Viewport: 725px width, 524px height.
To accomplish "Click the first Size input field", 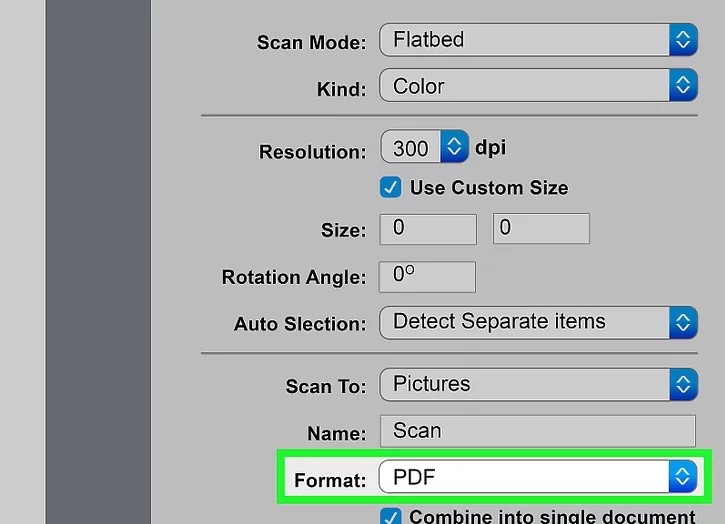I will click(x=428, y=229).
